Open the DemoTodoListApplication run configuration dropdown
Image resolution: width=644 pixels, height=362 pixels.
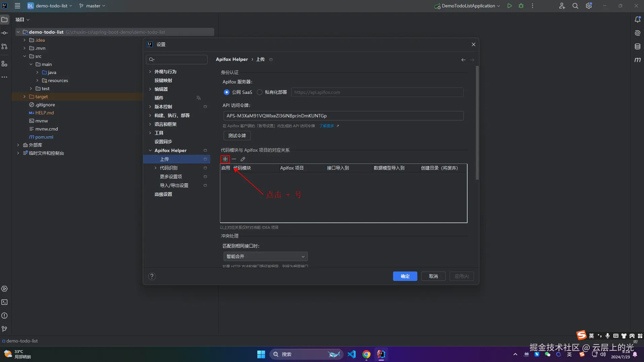[x=467, y=6]
